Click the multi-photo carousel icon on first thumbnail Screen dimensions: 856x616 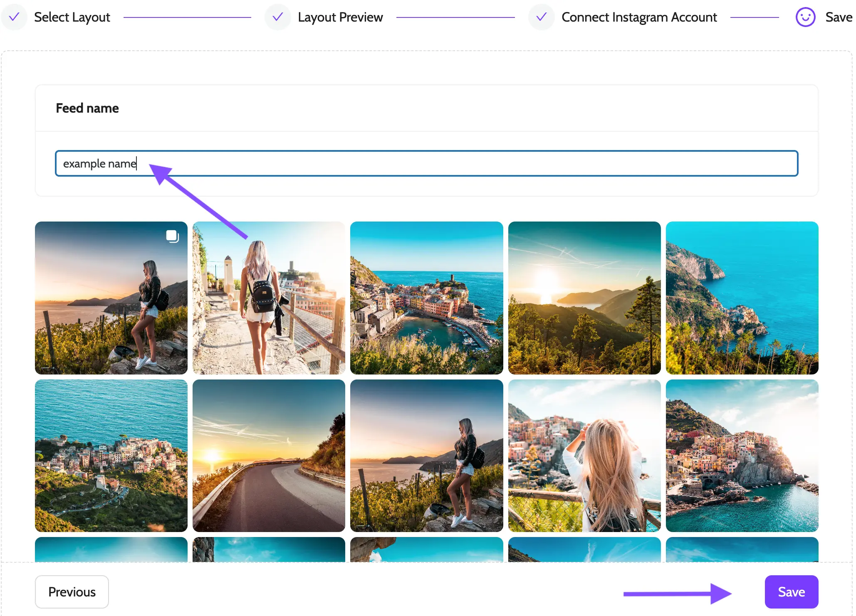pyautogui.click(x=172, y=236)
